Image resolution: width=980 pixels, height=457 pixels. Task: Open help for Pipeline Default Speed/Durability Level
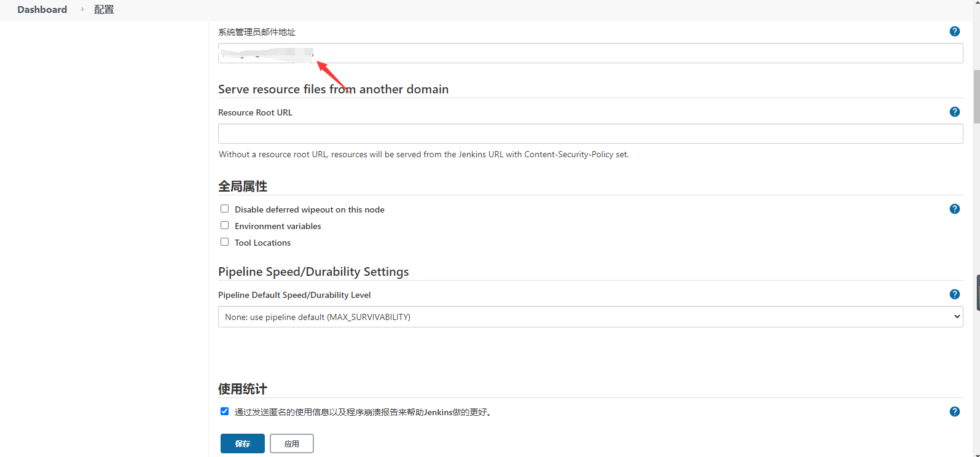click(954, 294)
